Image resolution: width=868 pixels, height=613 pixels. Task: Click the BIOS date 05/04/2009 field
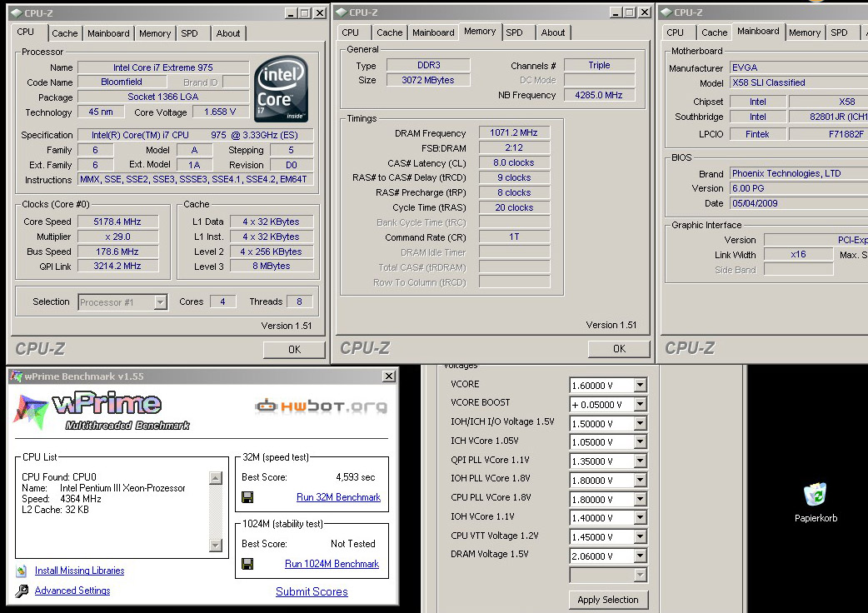(x=798, y=203)
